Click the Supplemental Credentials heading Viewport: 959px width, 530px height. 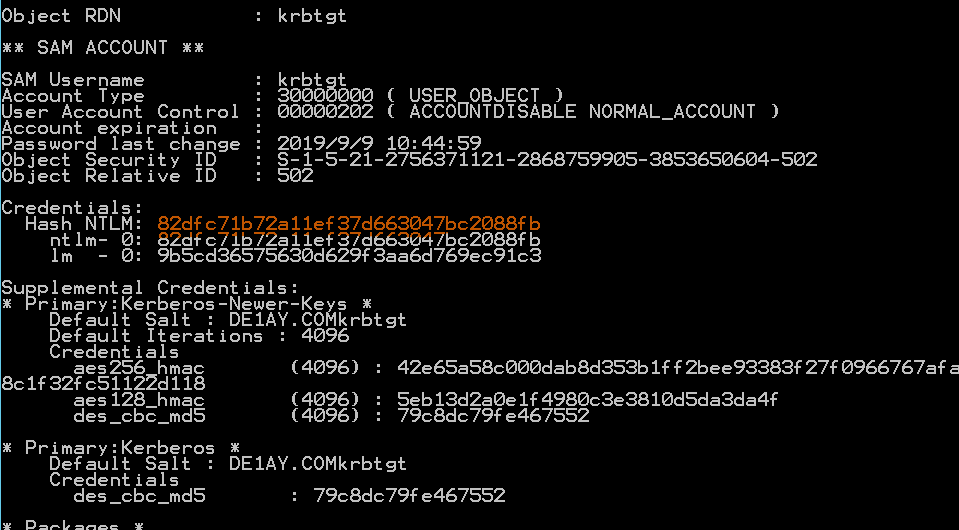pyautogui.click(x=150, y=287)
